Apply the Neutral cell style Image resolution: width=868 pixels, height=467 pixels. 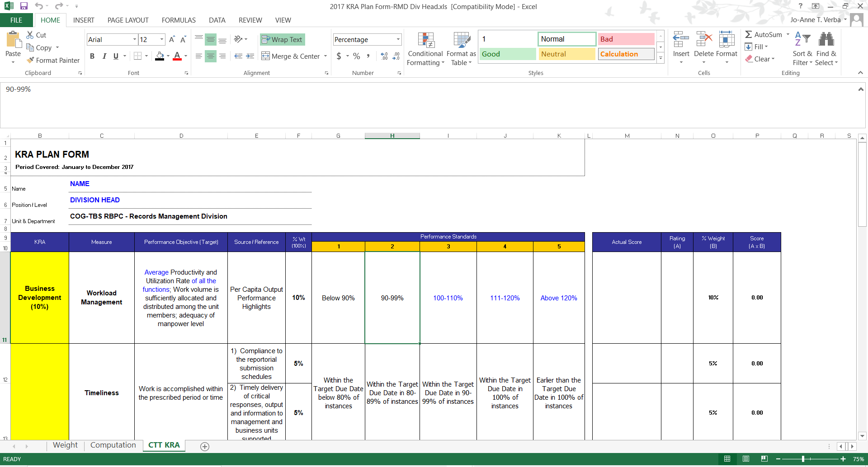[x=566, y=54]
